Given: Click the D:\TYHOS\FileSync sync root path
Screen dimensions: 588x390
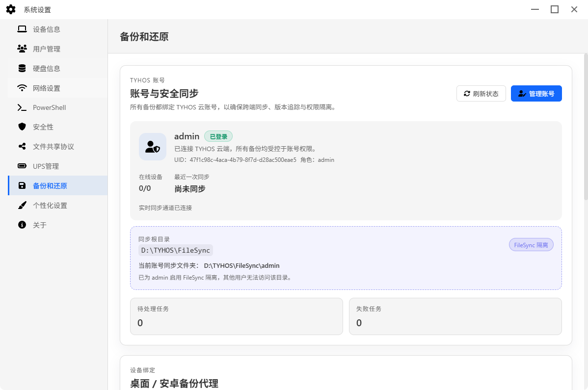Looking at the screenshot, I should (x=176, y=250).
